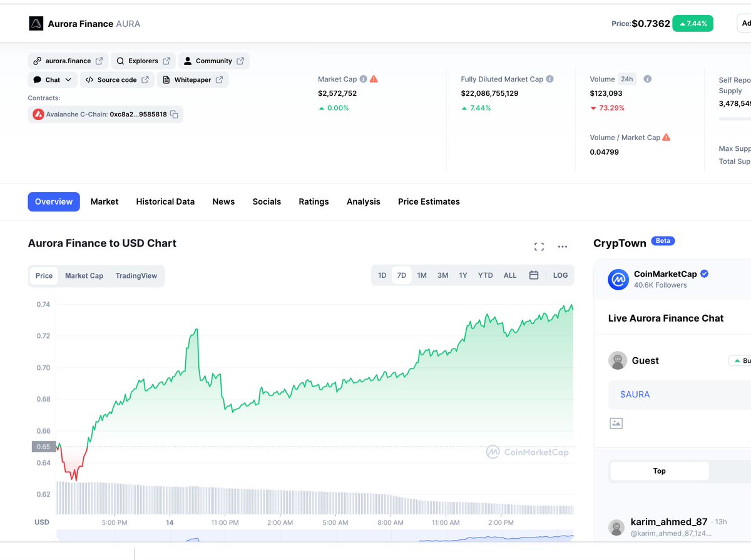Click the Guest avatar icon

point(618,360)
